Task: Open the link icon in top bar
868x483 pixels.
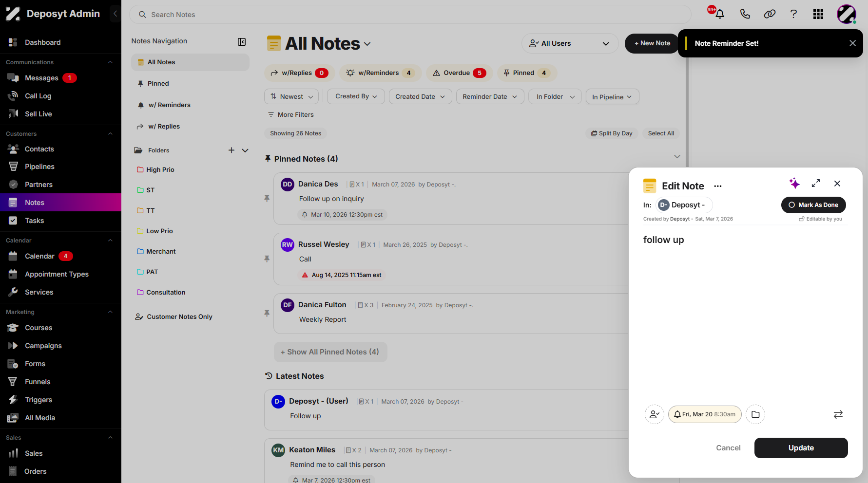Action: [770, 14]
